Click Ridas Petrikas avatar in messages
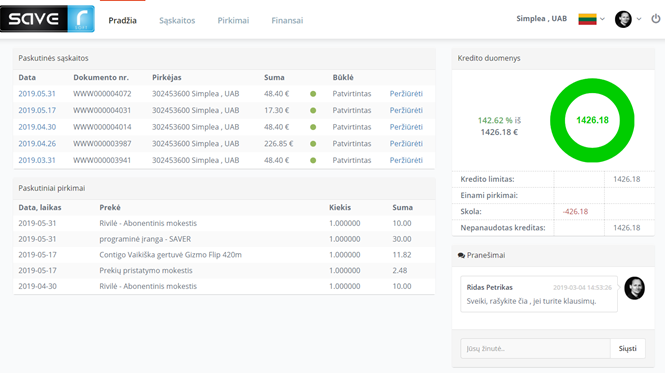 [x=634, y=288]
